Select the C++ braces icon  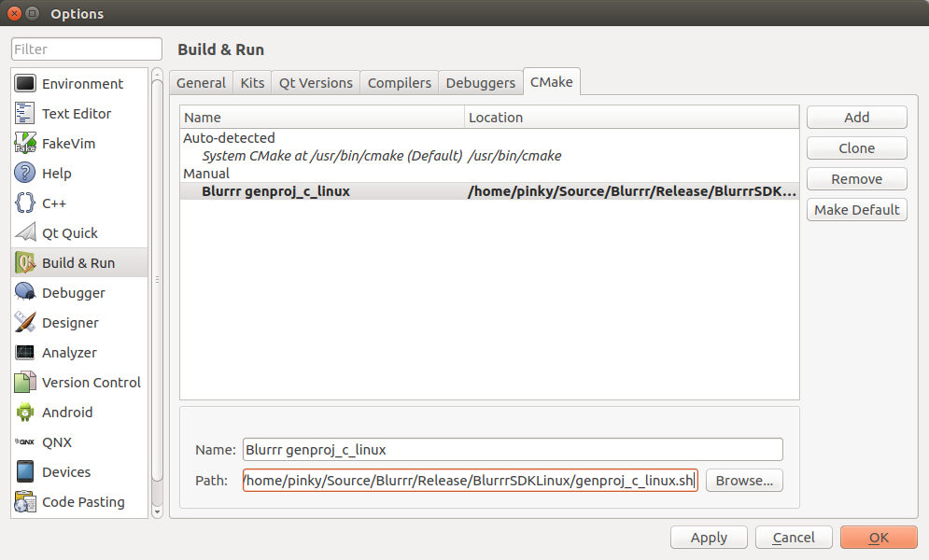(25, 203)
